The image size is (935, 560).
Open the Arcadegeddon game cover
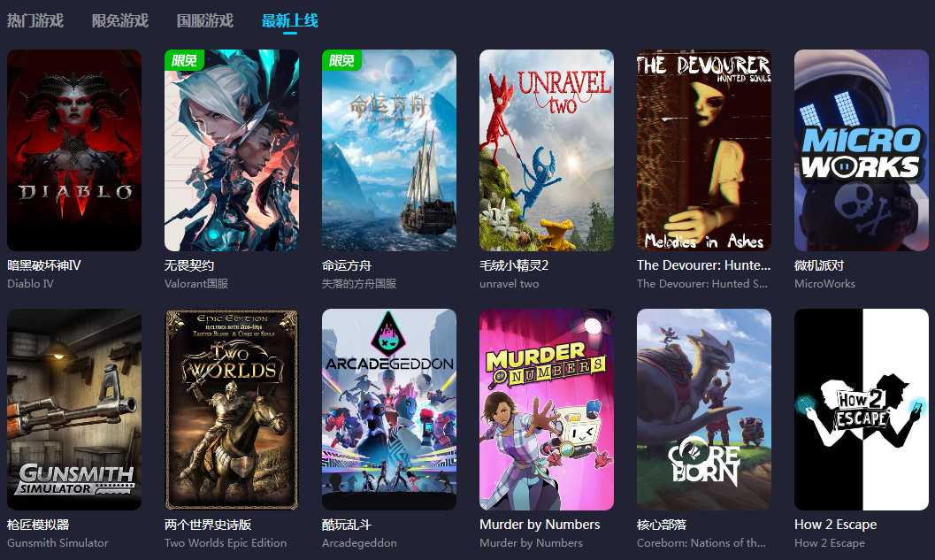point(389,410)
